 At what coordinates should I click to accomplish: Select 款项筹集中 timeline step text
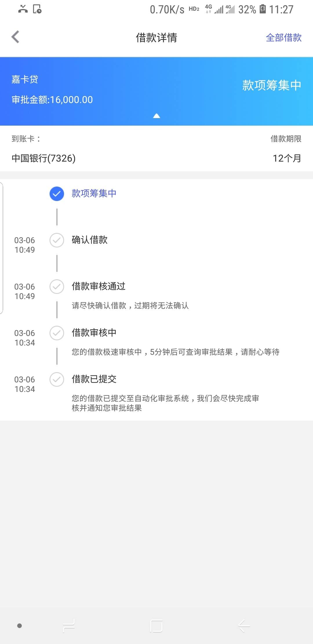tap(94, 193)
